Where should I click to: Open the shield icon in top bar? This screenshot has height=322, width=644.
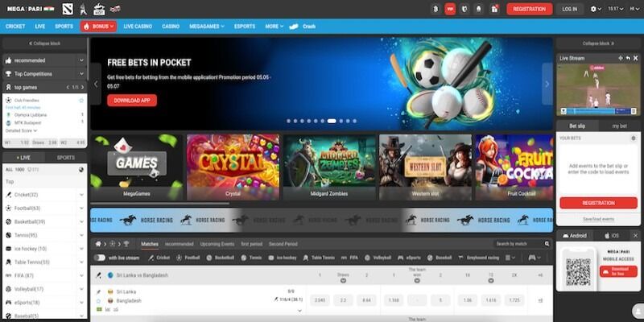pos(464,9)
